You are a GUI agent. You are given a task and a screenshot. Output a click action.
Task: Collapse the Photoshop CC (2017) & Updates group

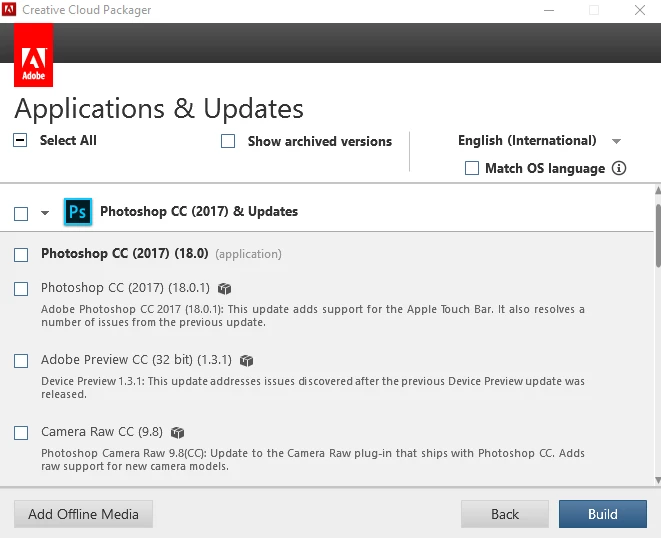[45, 213]
